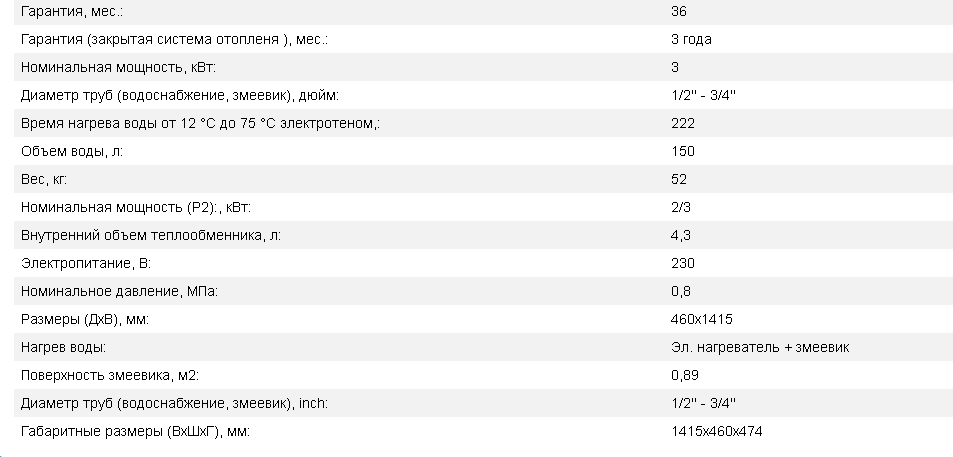Click the 'Гарантия, мес.:' label
The height and width of the screenshot is (457, 953).
[x=72, y=12]
